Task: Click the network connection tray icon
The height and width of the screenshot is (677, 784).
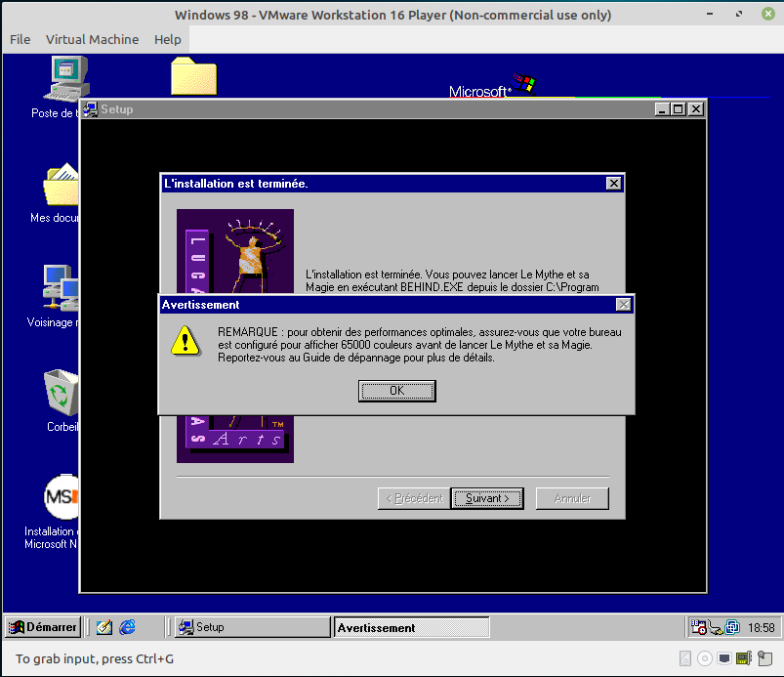Action: coord(716,627)
